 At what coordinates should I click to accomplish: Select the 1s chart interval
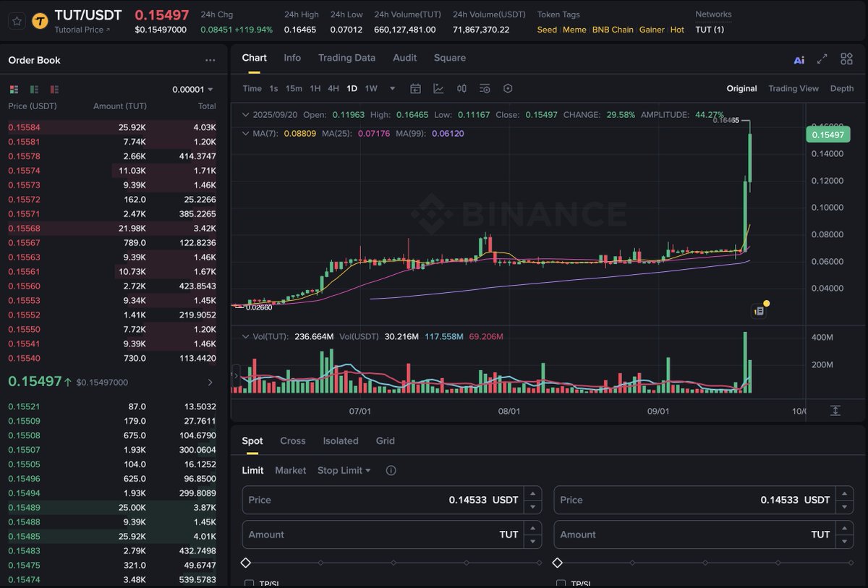pos(273,88)
